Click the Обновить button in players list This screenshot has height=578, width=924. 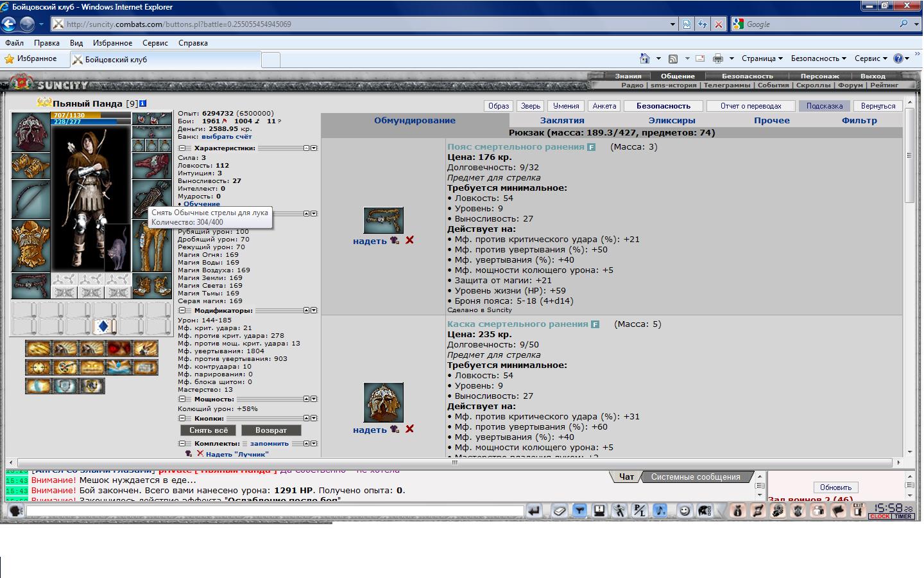pyautogui.click(x=835, y=487)
